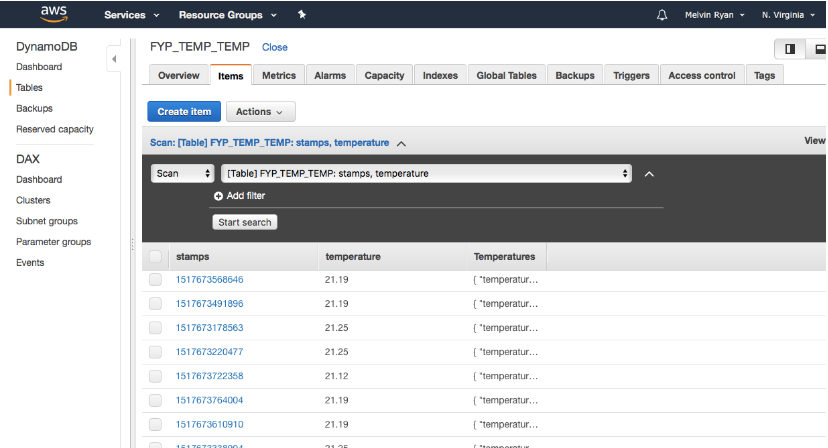This screenshot has width=828, height=448.
Task: Open item 1517673610910
Action: 210,424
